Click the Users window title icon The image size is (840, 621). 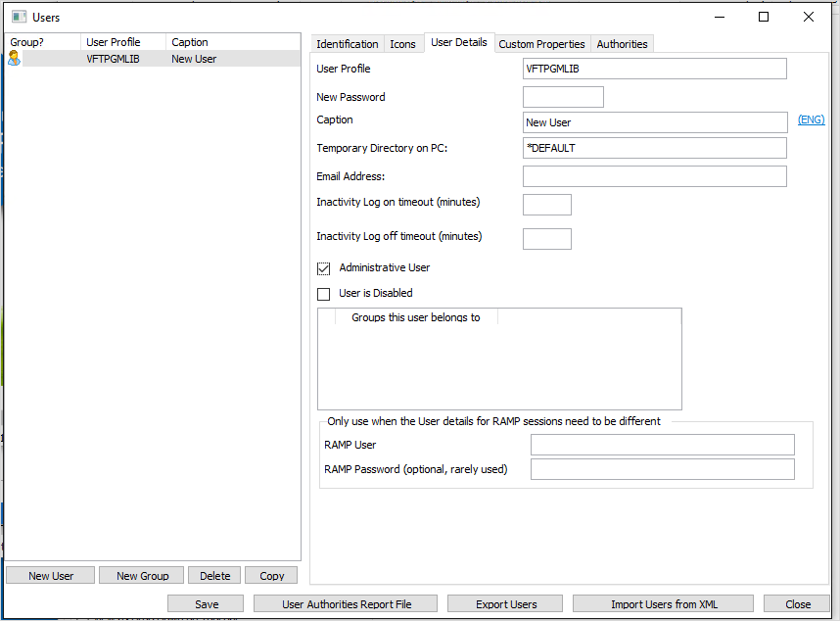(20, 18)
